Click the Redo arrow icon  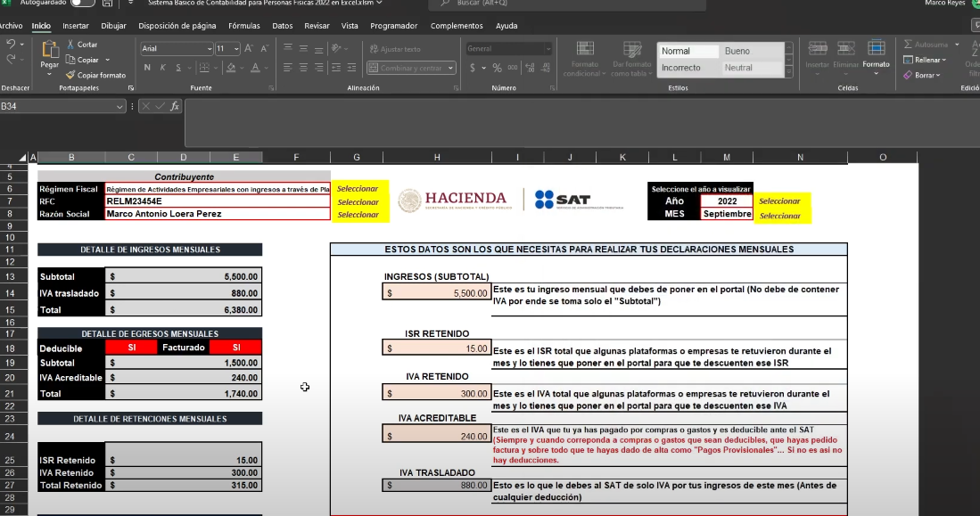click(11, 60)
